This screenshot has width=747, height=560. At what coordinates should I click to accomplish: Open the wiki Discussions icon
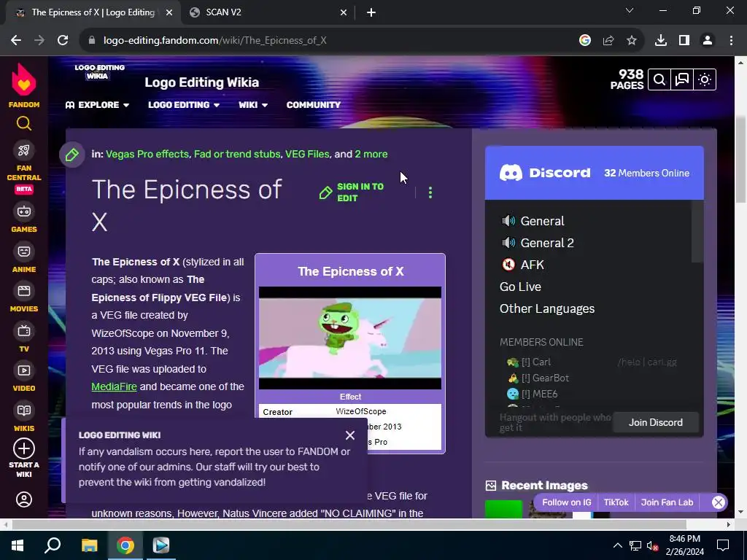pyautogui.click(x=682, y=79)
